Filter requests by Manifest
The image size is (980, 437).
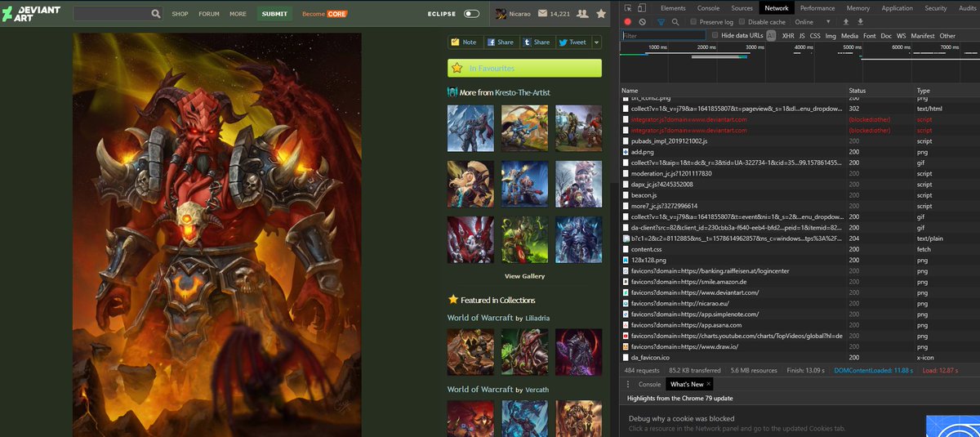pyautogui.click(x=923, y=36)
